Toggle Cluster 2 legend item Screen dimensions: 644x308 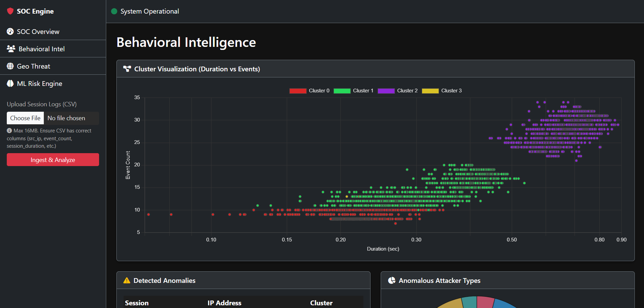[397, 91]
